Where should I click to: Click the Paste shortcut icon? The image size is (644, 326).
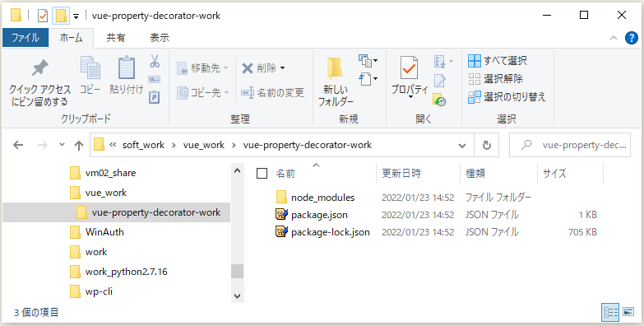pos(155,97)
